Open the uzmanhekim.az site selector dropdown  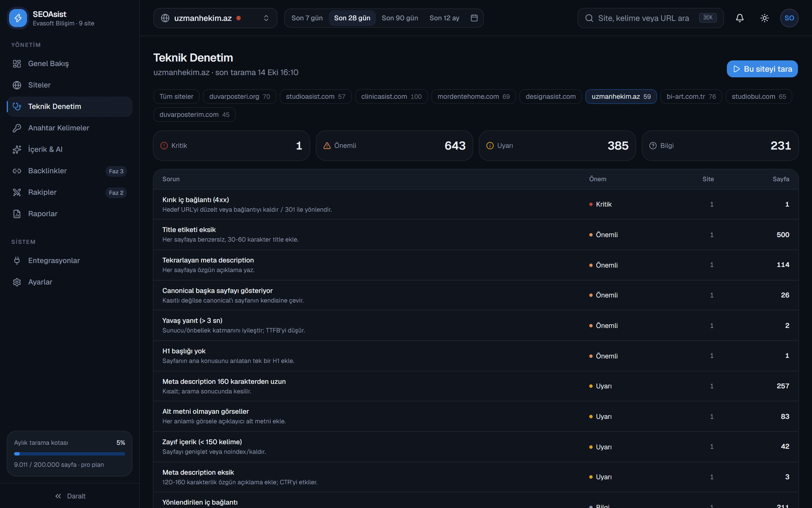click(x=215, y=18)
